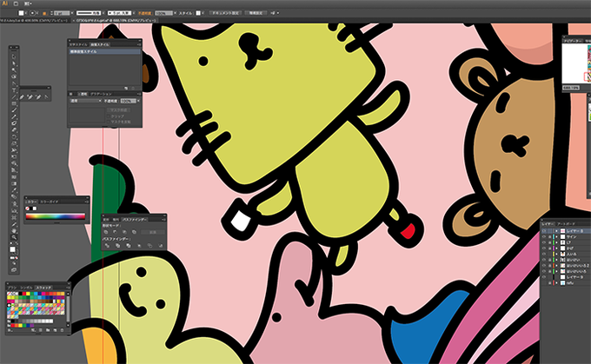Select the Lasso tool
The image size is (591, 364).
[14, 76]
